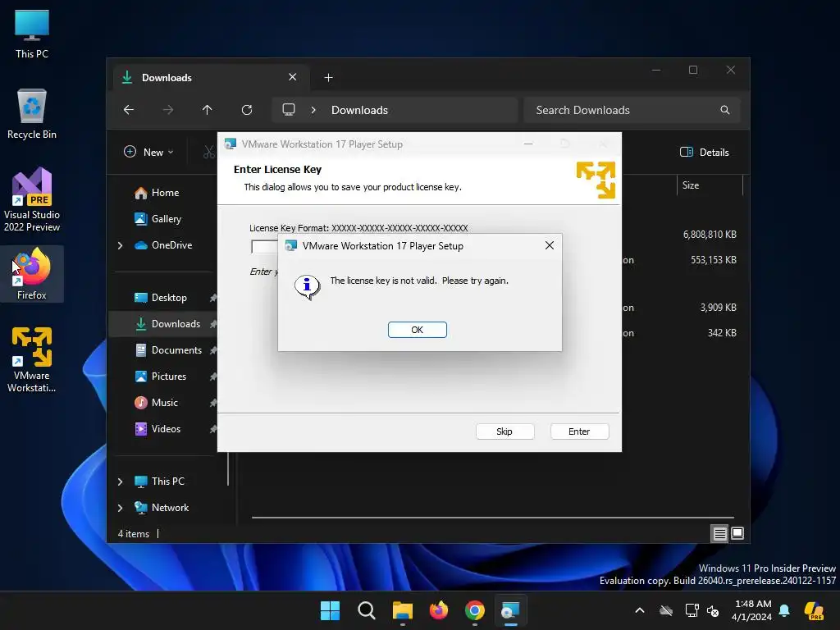The width and height of the screenshot is (840, 630).
Task: Click the VMware logo in setup header
Action: [596, 180]
